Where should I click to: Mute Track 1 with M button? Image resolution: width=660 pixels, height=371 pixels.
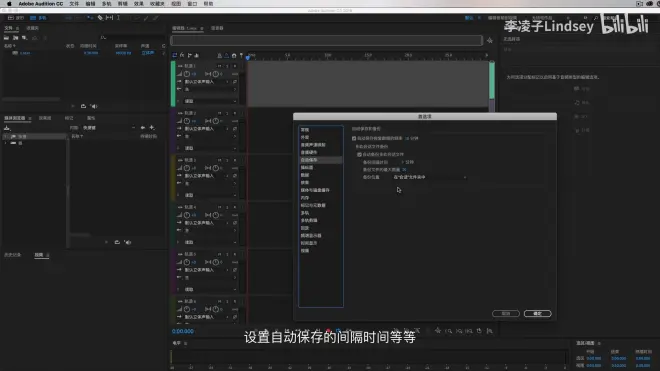pos(220,66)
